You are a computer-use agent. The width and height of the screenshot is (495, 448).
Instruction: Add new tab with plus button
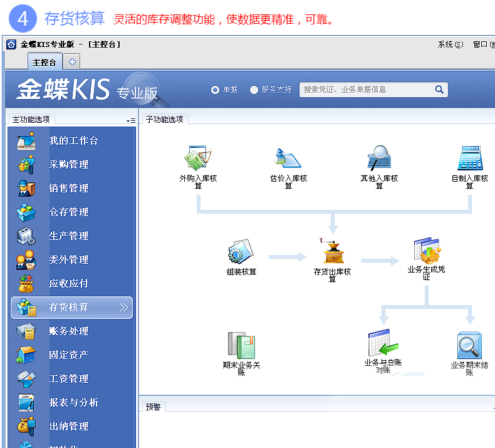pos(72,62)
